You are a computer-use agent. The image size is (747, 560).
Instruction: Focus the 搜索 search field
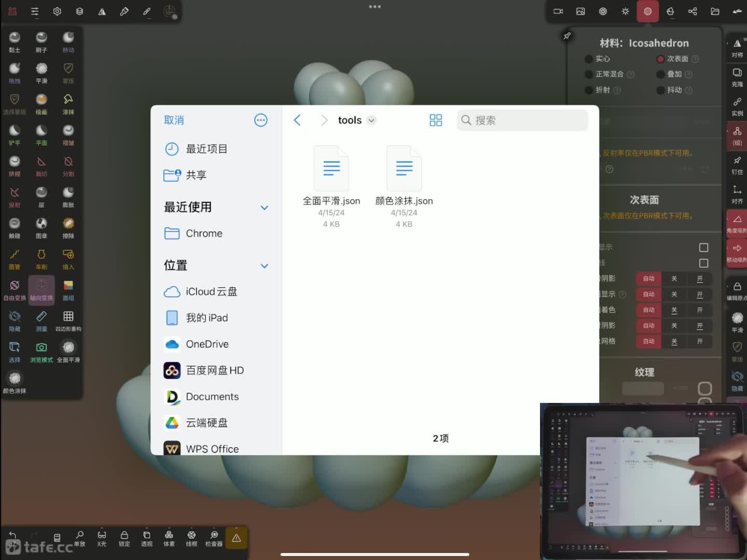(x=522, y=120)
